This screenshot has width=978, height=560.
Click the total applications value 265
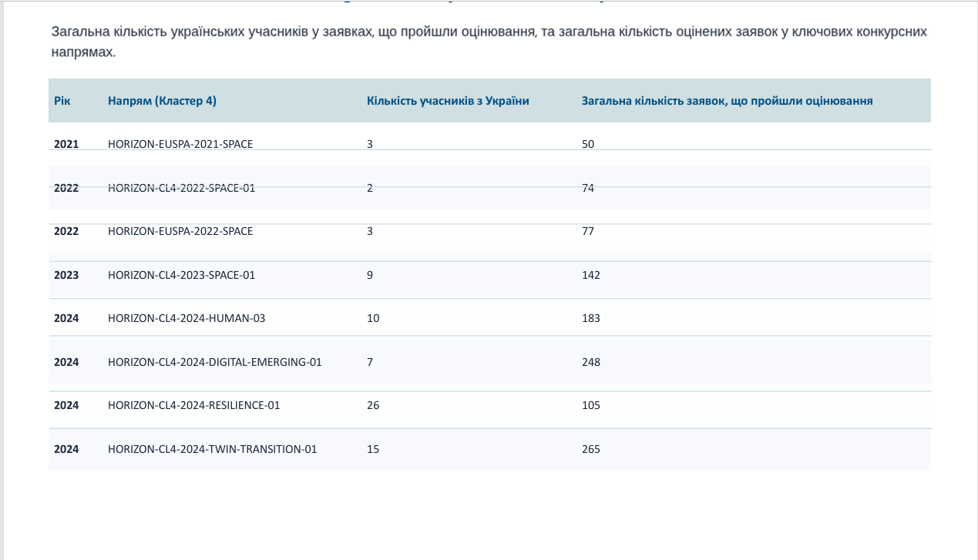pos(590,449)
